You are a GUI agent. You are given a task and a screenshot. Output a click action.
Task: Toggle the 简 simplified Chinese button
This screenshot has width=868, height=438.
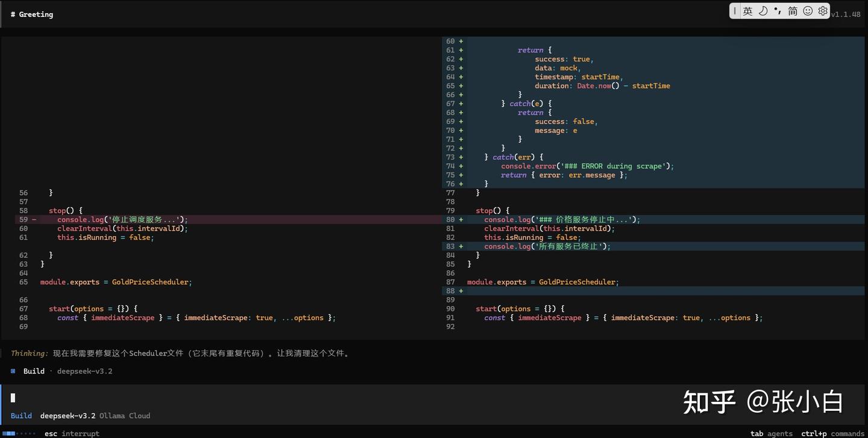coord(793,11)
